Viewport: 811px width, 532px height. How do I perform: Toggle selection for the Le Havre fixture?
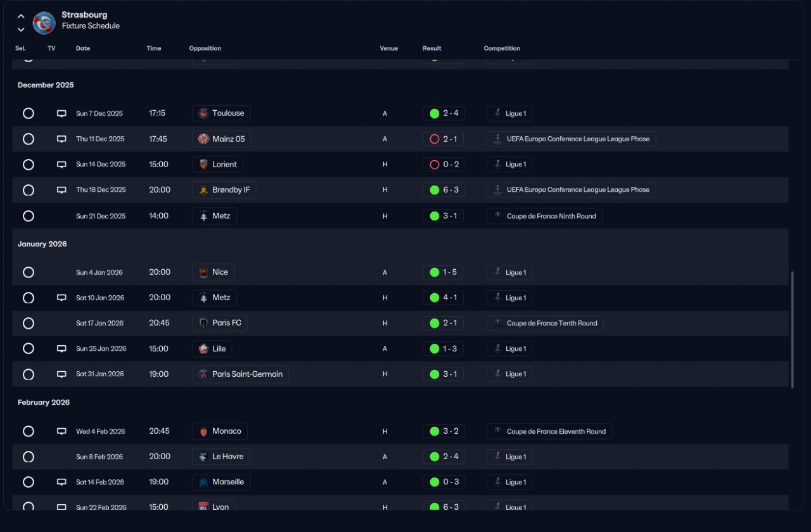coord(29,457)
